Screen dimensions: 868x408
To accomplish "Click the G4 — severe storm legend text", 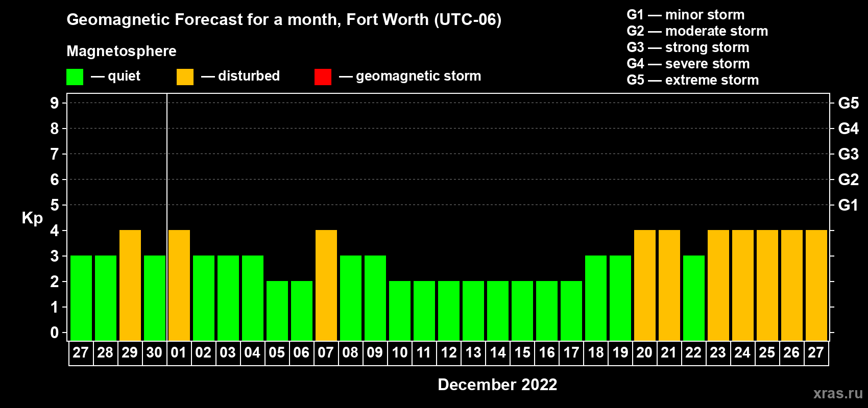I will (688, 64).
